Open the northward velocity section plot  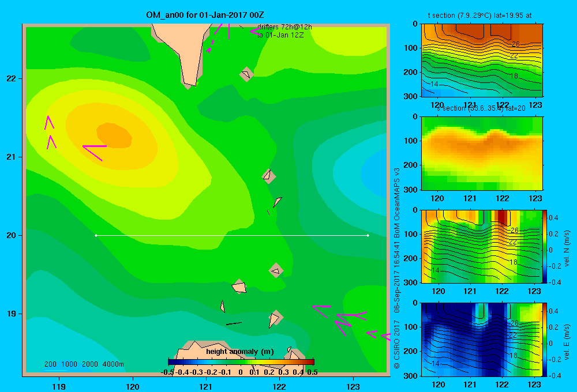[x=482, y=246]
